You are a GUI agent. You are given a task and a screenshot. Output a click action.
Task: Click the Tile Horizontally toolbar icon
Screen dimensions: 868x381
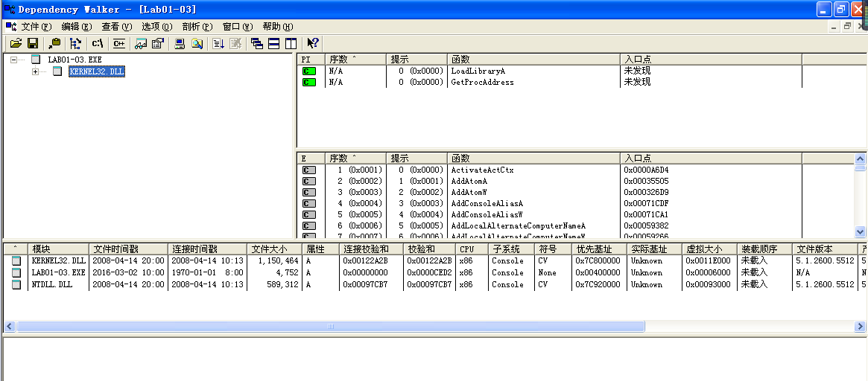[x=273, y=44]
